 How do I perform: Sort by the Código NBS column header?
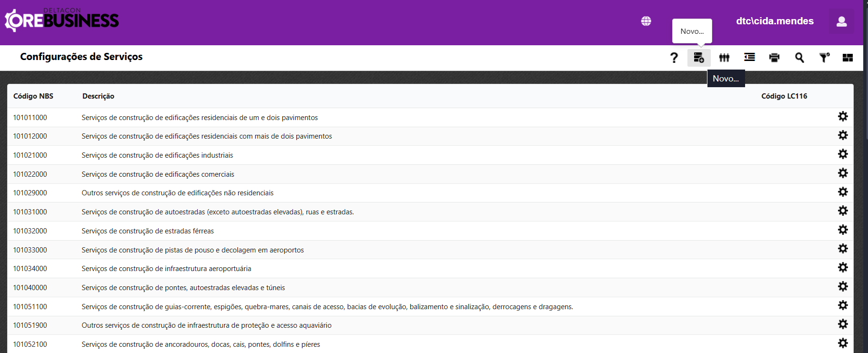[33, 96]
